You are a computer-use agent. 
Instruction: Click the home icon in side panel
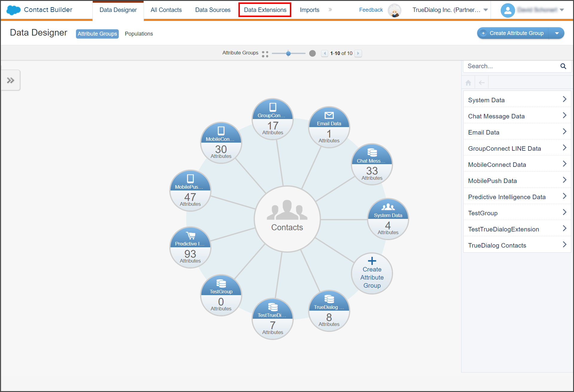click(x=468, y=83)
